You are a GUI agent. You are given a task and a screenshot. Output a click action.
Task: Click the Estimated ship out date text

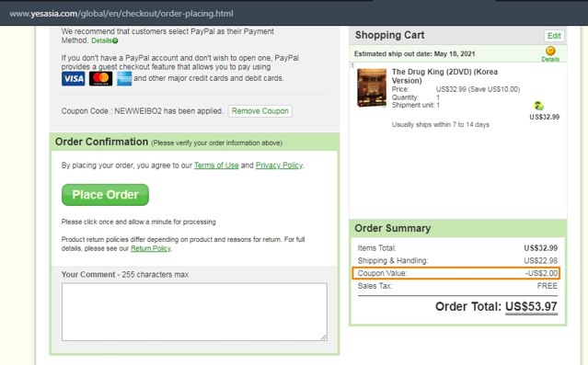(x=414, y=54)
